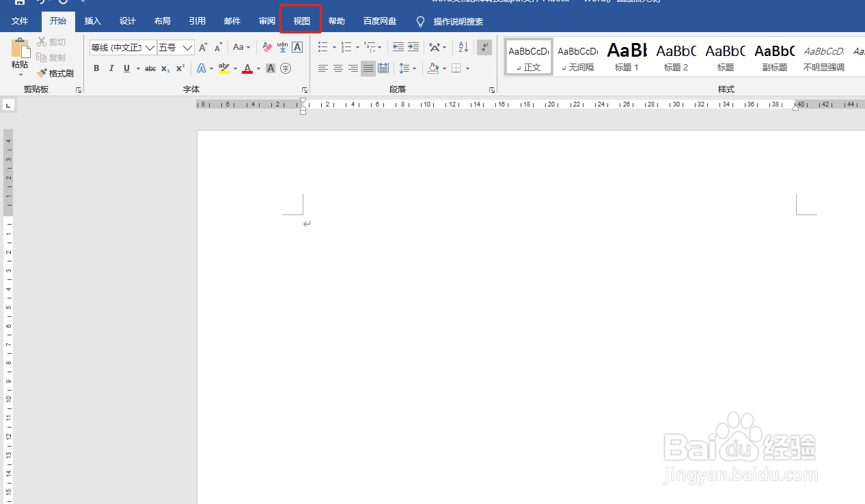Open the phonetic guide (wén) tool

[282, 47]
